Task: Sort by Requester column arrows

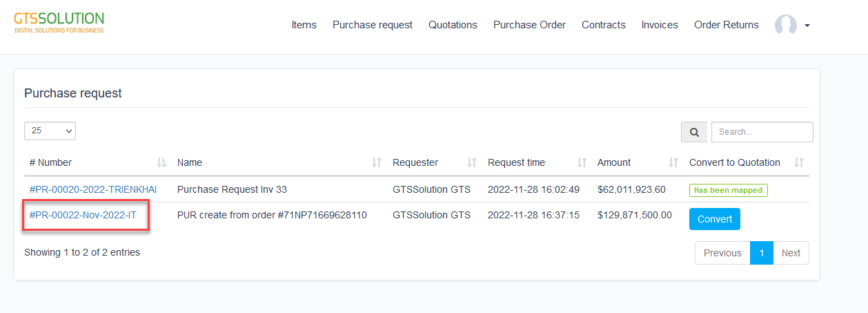Action: pyautogui.click(x=472, y=162)
